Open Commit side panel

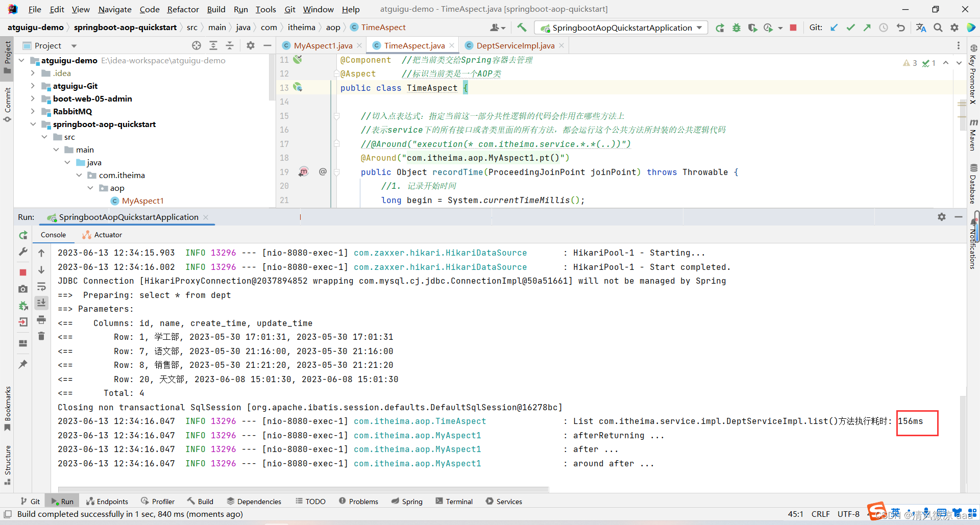tap(8, 105)
